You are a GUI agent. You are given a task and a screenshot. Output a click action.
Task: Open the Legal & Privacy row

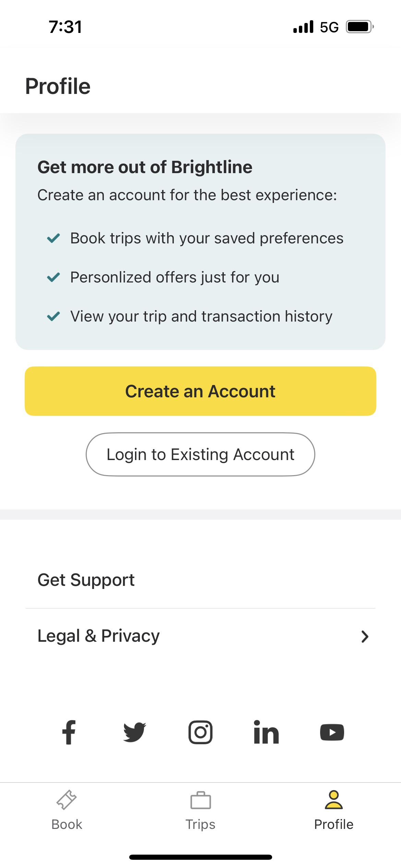pos(200,636)
